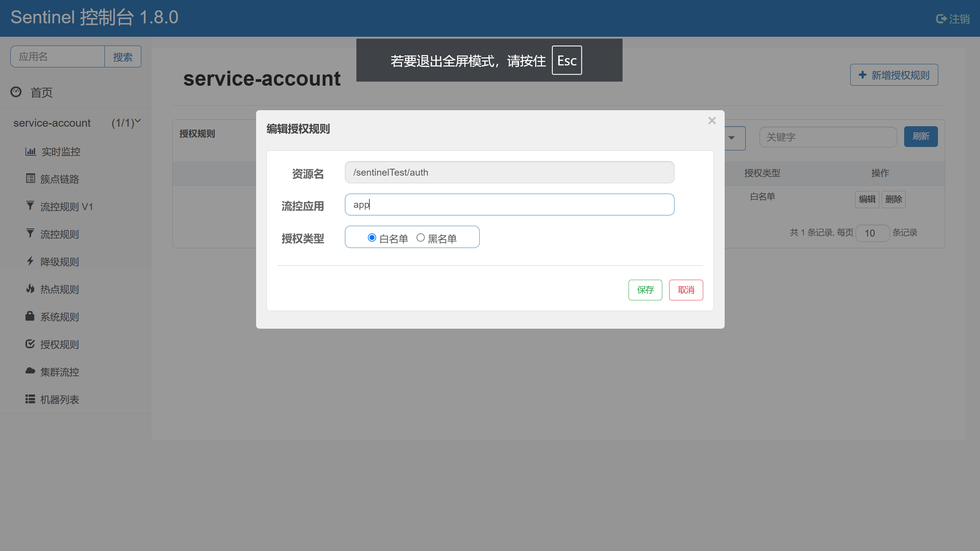Screen dimensions: 980x551
Task: Click the list icon beside 簇点链路
Action: (30, 178)
